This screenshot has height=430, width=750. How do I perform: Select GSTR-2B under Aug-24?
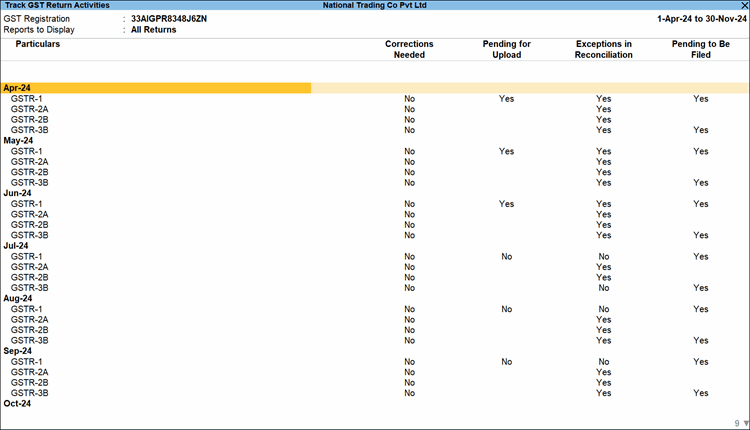29,330
